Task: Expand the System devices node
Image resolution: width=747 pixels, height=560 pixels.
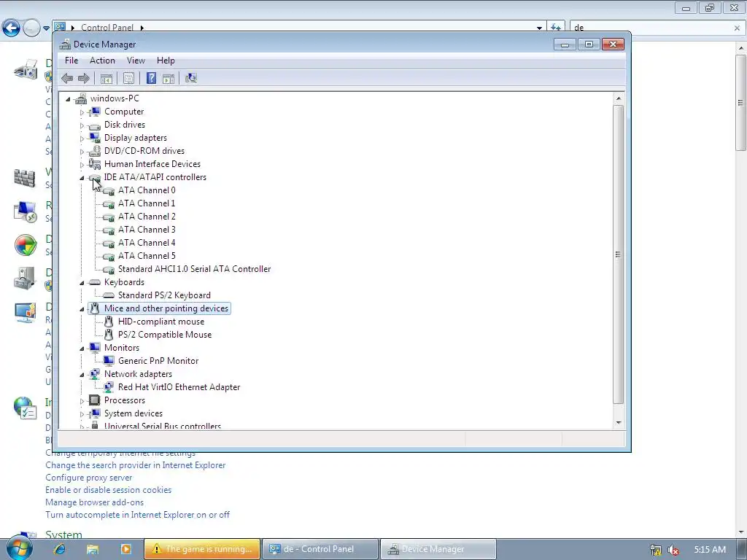Action: pyautogui.click(x=82, y=414)
